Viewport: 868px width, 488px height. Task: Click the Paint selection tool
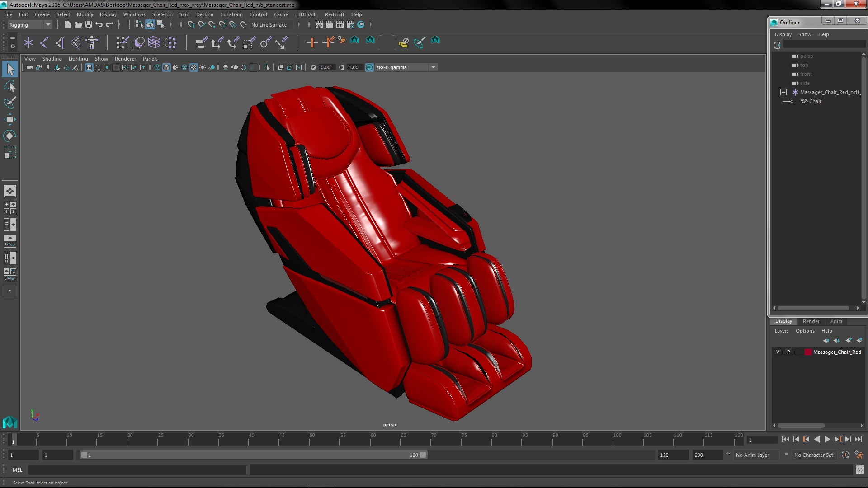pyautogui.click(x=9, y=103)
